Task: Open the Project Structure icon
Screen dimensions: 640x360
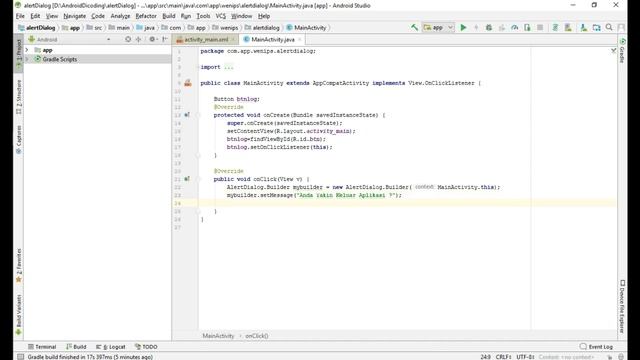Action: click(x=596, y=27)
